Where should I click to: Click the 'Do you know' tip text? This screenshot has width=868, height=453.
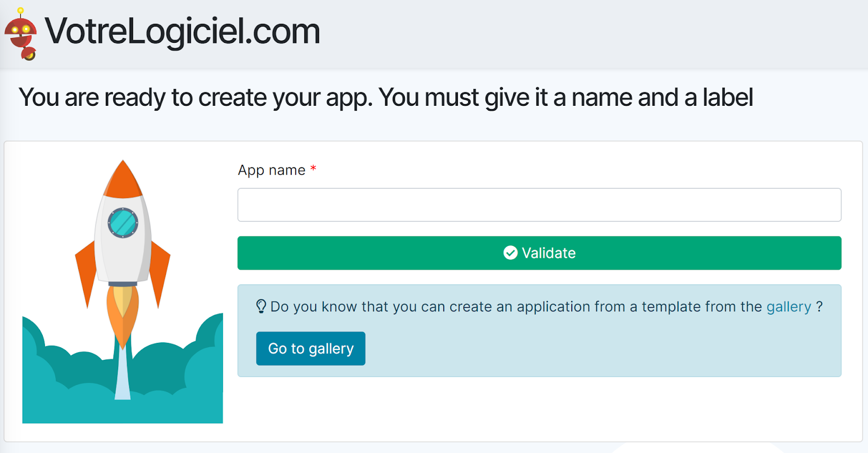(x=515, y=307)
